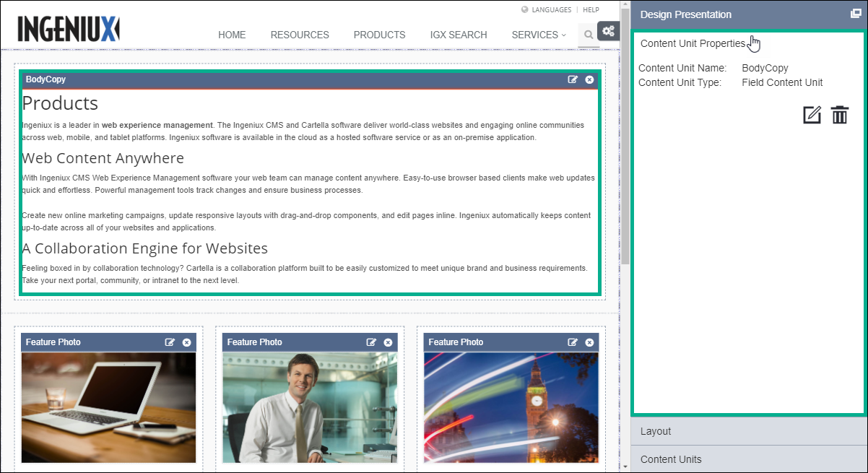Open the HELP link

(x=591, y=10)
